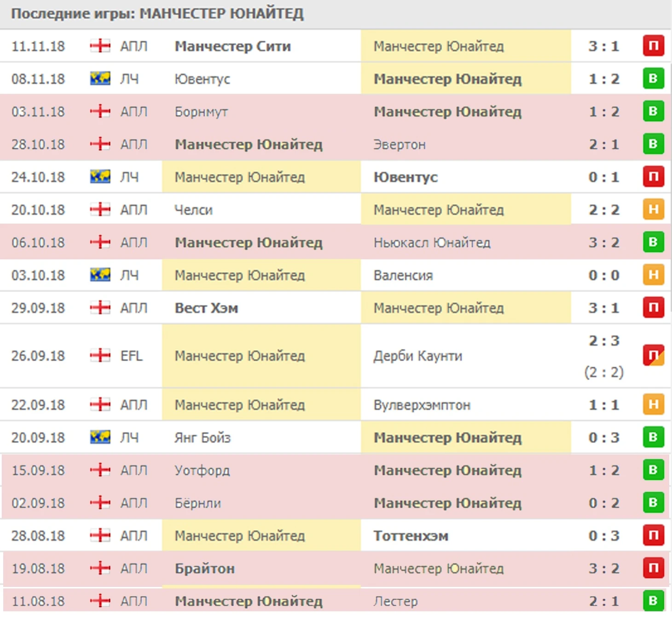Click the green В icon for Juventus 08.11.18 match
672x621 pixels.
pyautogui.click(x=653, y=78)
